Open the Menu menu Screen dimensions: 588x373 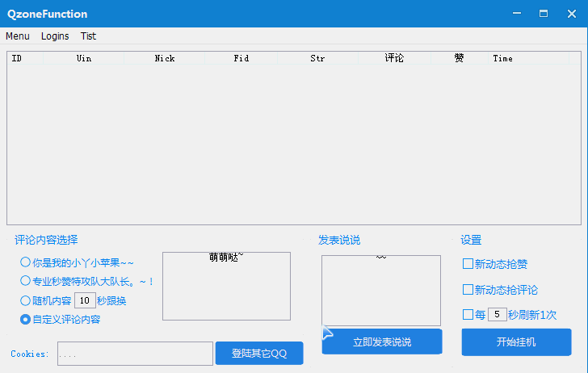pyautogui.click(x=18, y=36)
